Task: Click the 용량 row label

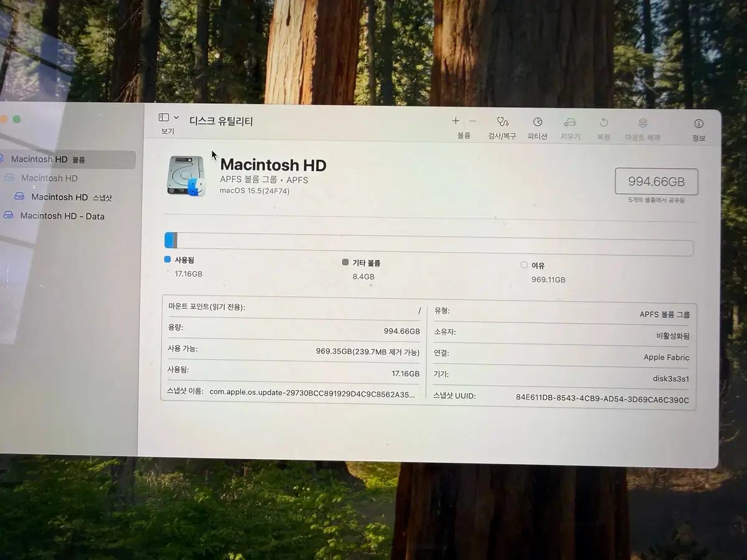Action: pos(176,327)
